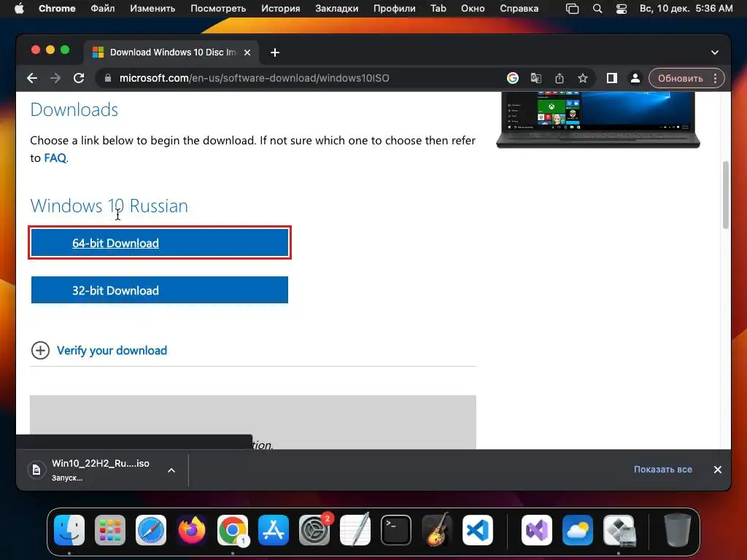
Task: Open the Профили menu
Action: (x=395, y=9)
